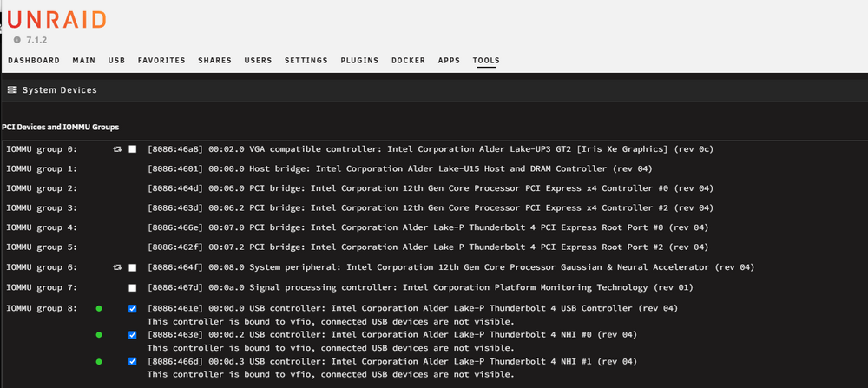Click the Unraid logo
The width and height of the screenshot is (868, 388).
coord(56,20)
